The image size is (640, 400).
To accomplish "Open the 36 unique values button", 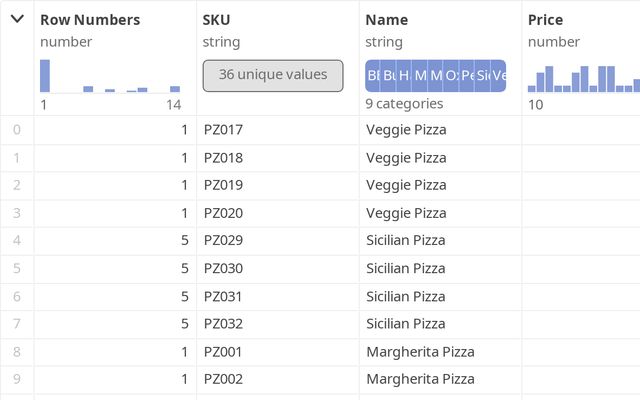I will pyautogui.click(x=273, y=75).
